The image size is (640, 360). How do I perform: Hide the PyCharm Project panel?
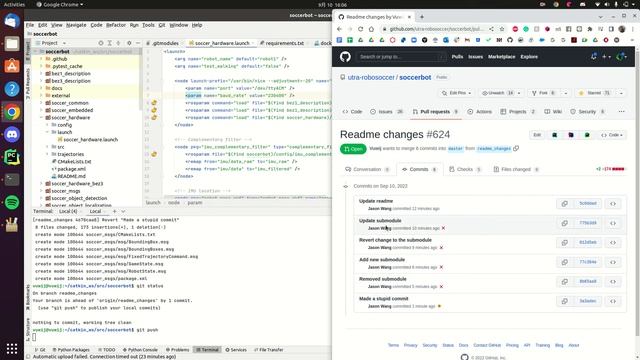point(138,43)
